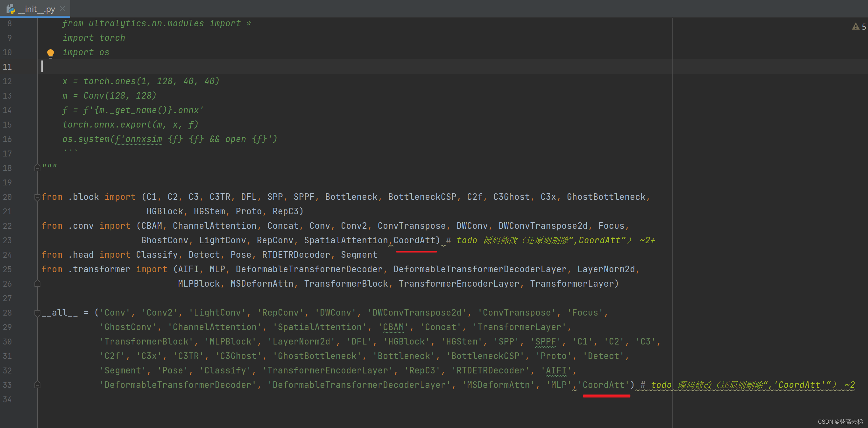Click the 'CBAM' string on line 29
The width and height of the screenshot is (868, 428).
[x=393, y=327]
